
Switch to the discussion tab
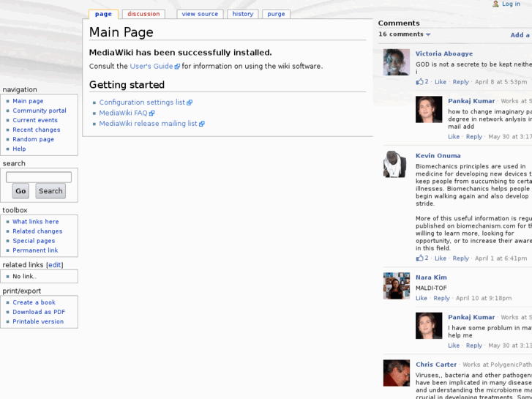(143, 14)
